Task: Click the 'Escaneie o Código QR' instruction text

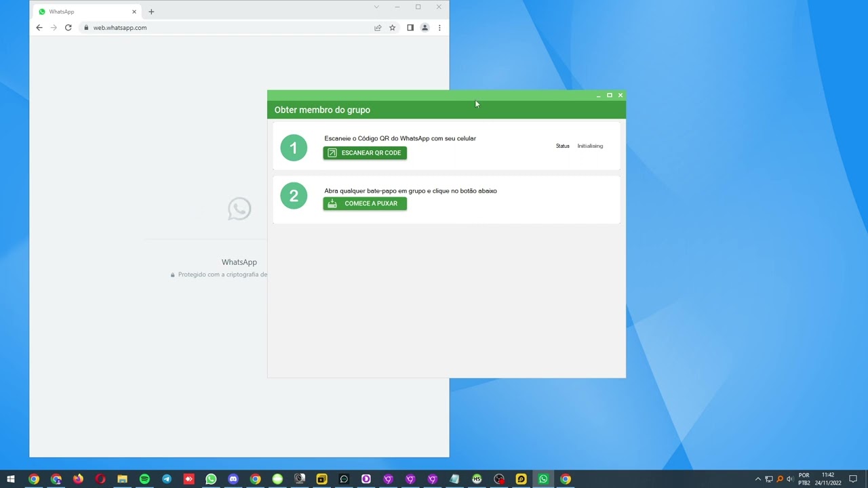Action: [400, 138]
